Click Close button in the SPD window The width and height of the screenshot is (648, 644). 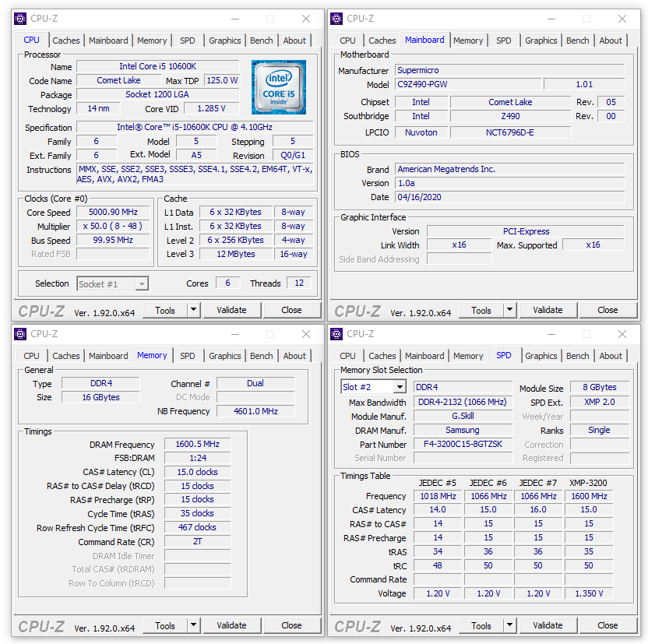click(608, 625)
